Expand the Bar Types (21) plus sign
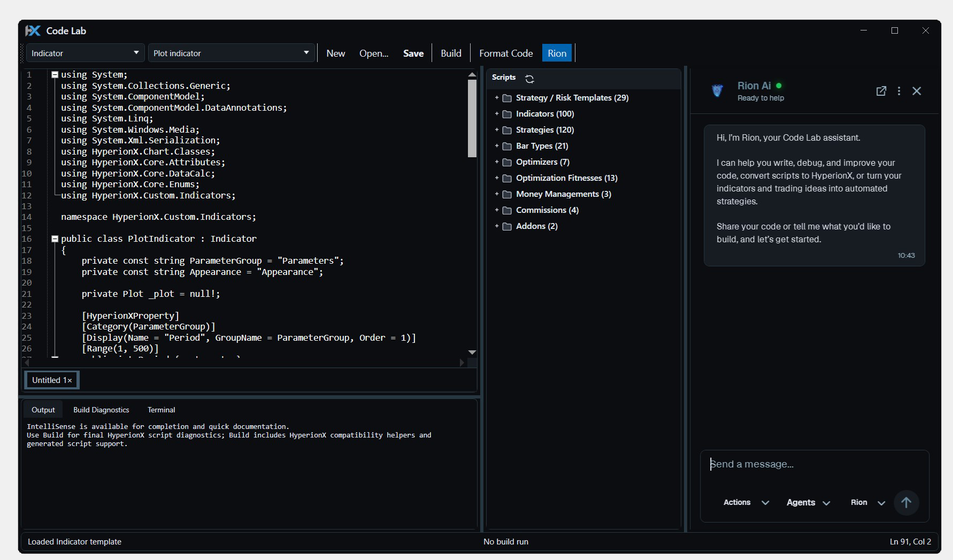 (x=496, y=145)
